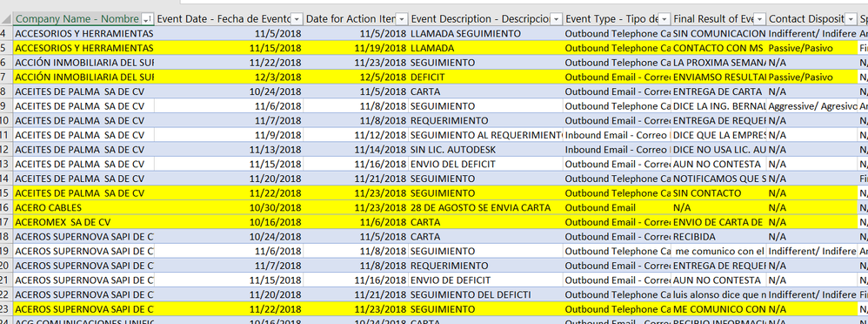Click the ACEROMEX SA DE CV cell

[x=83, y=222]
